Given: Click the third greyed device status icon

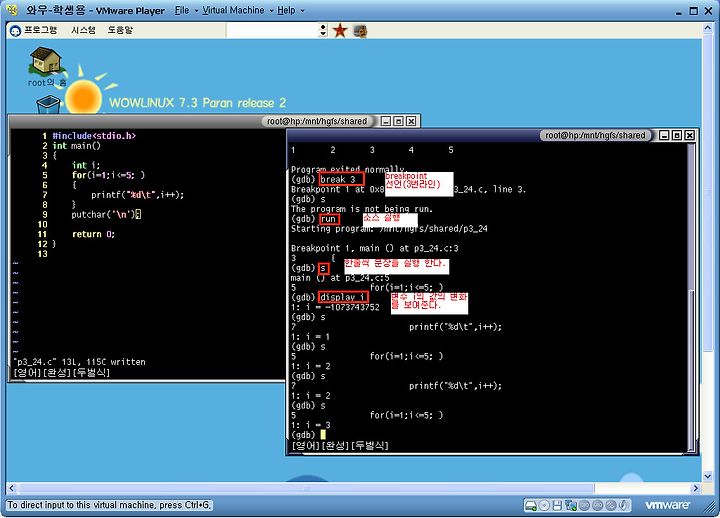Looking at the screenshot, I should [611, 505].
